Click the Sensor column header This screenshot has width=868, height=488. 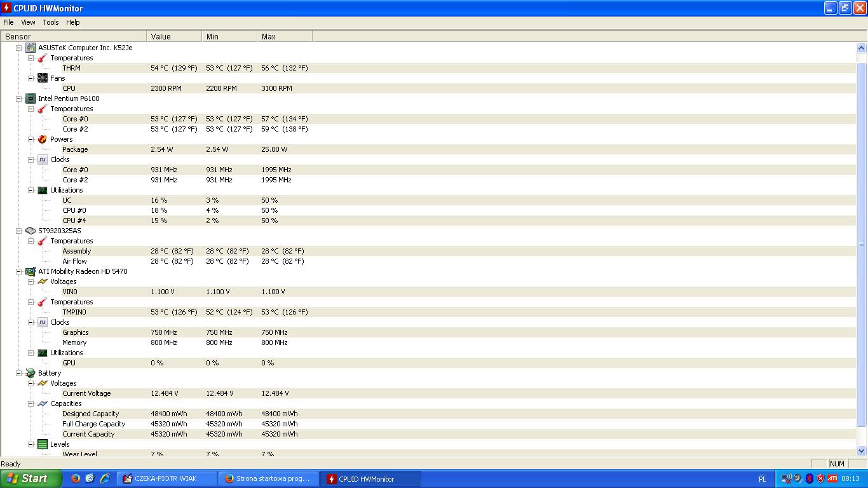point(74,37)
